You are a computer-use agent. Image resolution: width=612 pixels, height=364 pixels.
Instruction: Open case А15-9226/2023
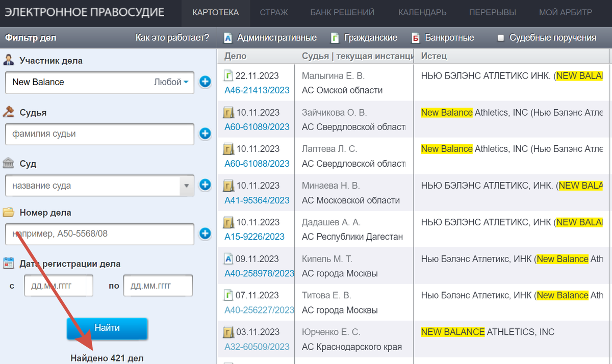click(254, 237)
